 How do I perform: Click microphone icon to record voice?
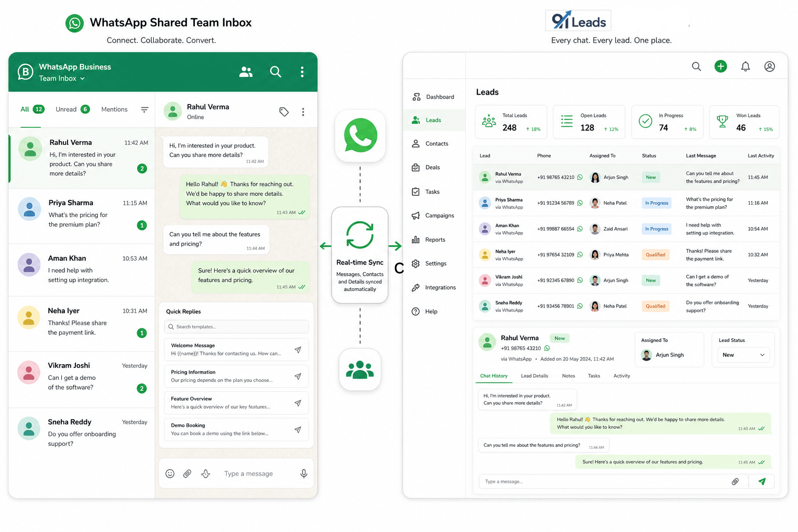coord(304,473)
